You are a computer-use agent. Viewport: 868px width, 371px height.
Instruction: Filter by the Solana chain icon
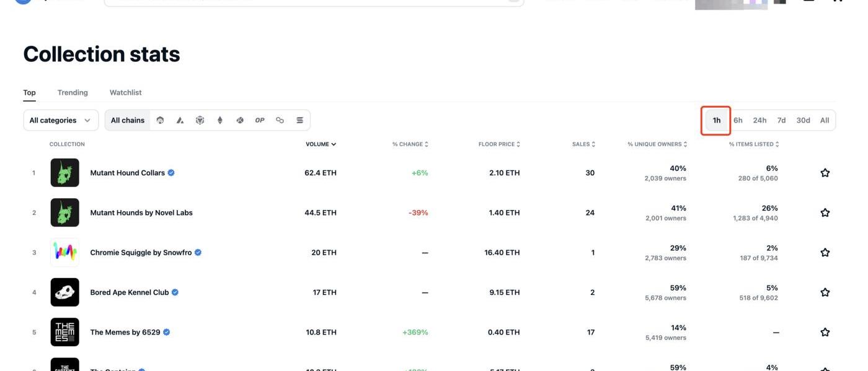pyautogui.click(x=299, y=120)
